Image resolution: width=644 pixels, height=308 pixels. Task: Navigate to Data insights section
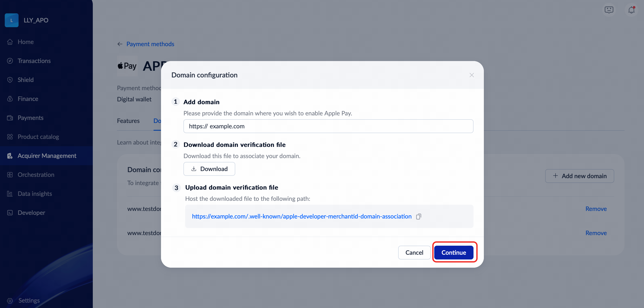pos(35,194)
